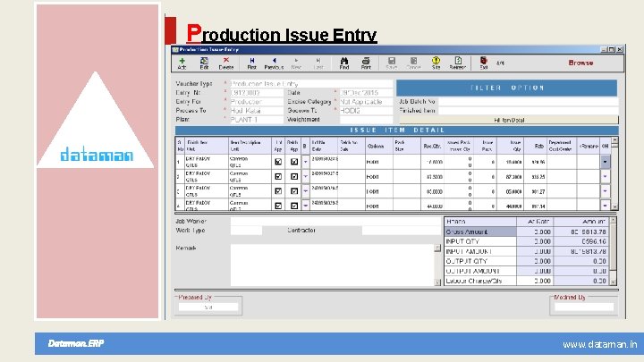Click the Fill Item Detail button
The height and width of the screenshot is (362, 644).
click(x=508, y=120)
